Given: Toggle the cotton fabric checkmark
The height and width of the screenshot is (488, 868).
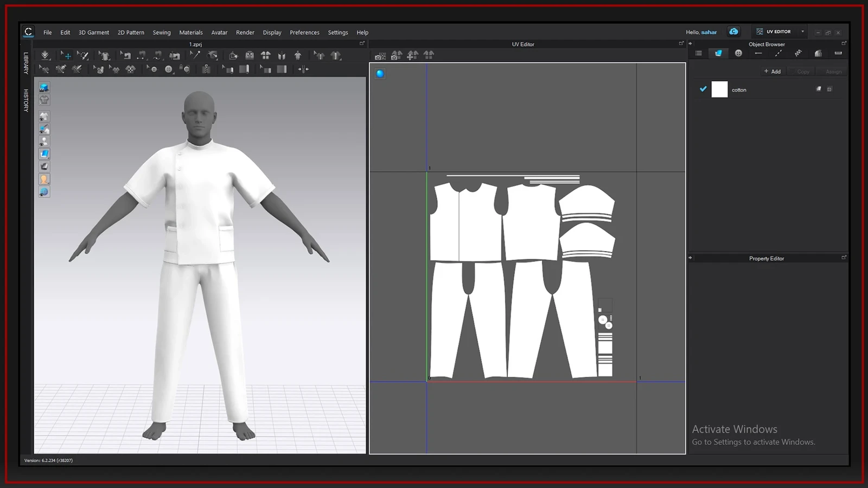Looking at the screenshot, I should (703, 89).
